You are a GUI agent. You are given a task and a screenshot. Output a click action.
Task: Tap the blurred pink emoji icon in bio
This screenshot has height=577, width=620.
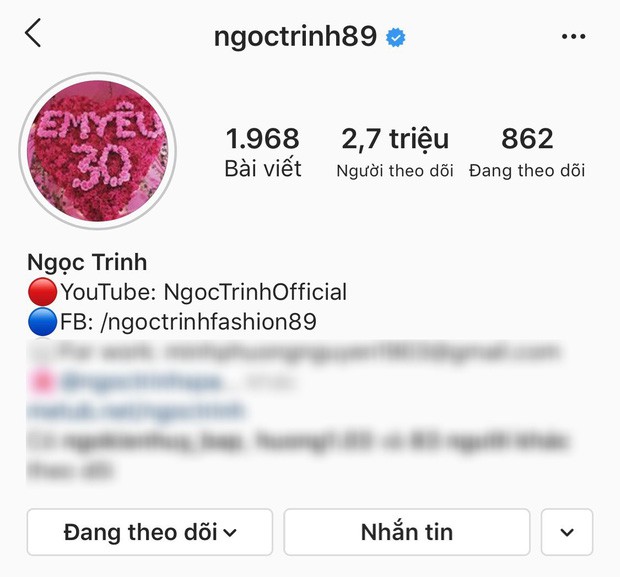41,382
